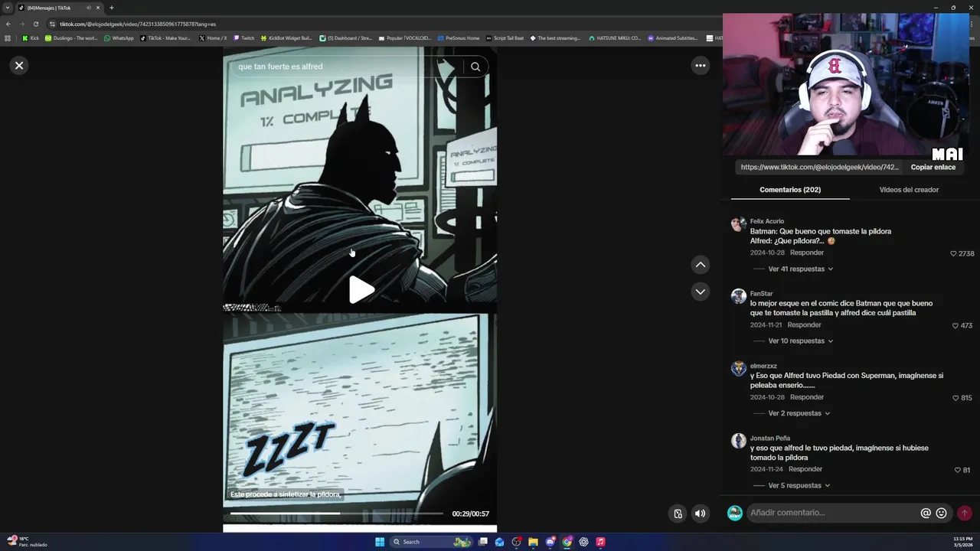Close the Mensajes TikTok tab
980x551 pixels.
[x=98, y=8]
